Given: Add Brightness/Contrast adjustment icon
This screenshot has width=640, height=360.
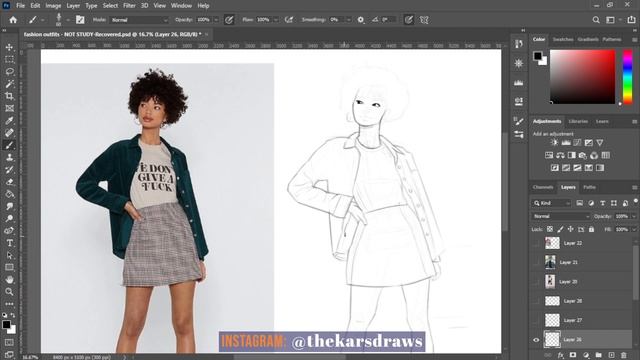Looking at the screenshot, I should point(554,143).
